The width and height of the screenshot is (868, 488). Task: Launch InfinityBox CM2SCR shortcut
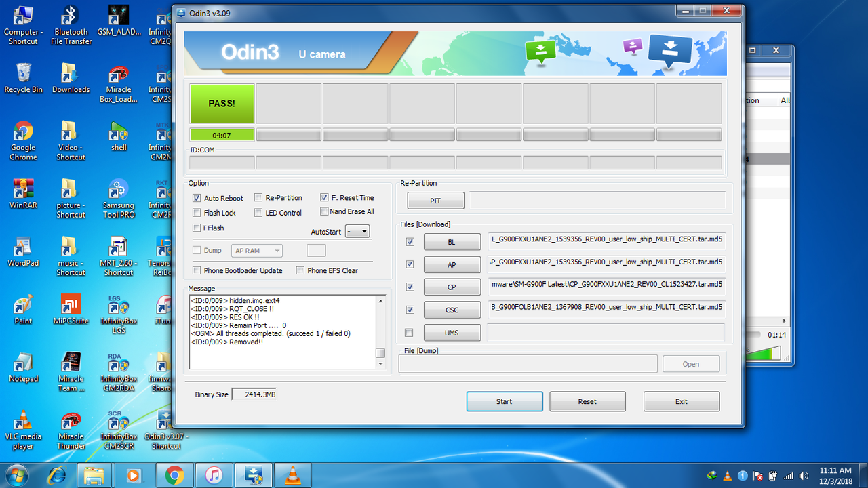(119, 430)
